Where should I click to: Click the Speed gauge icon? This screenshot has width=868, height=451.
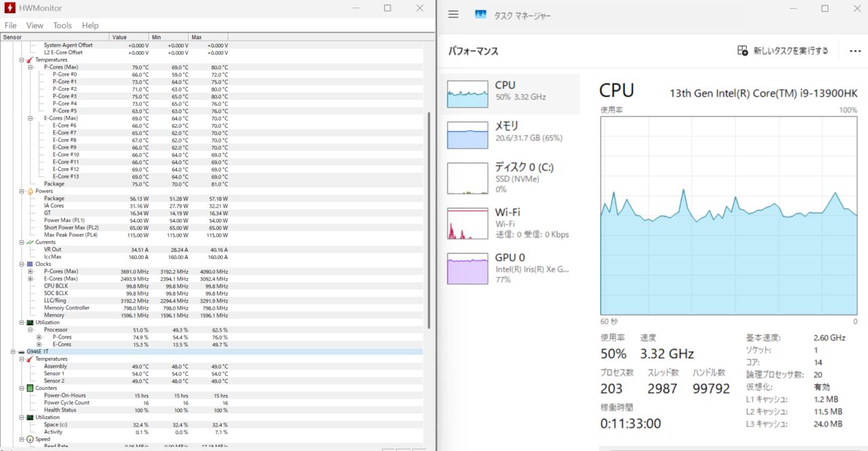29,439
